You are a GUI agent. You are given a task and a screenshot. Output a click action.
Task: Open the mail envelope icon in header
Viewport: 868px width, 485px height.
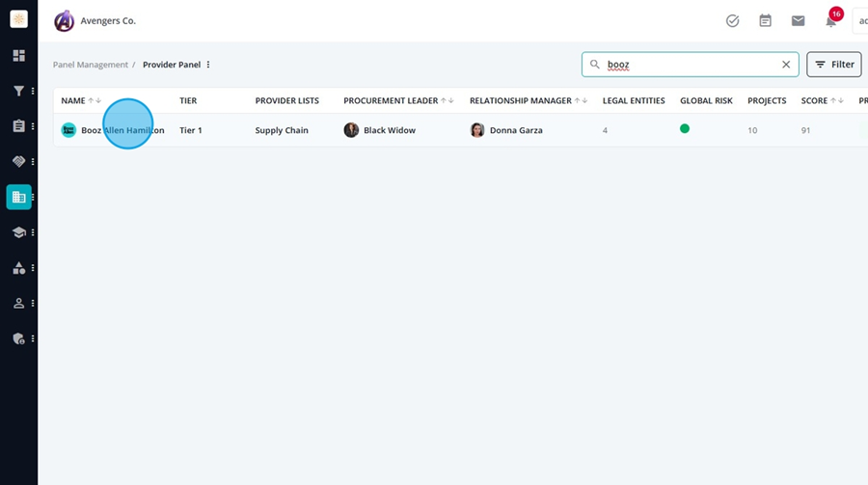[x=798, y=21]
